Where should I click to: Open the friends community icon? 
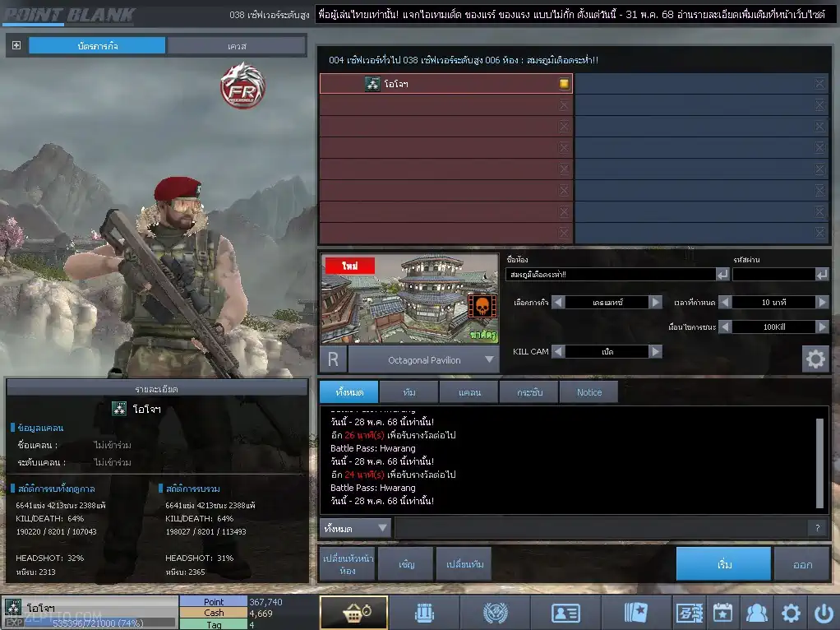(755, 613)
